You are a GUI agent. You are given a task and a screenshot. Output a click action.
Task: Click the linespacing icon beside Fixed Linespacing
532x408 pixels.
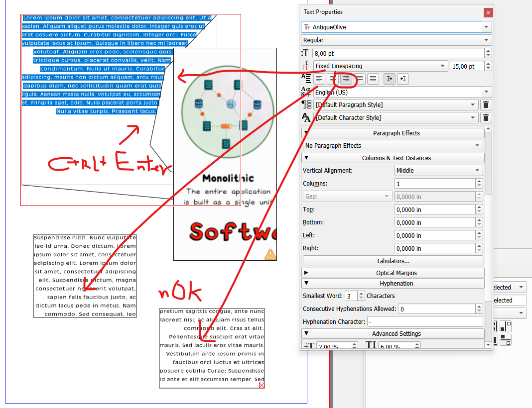pos(306,65)
